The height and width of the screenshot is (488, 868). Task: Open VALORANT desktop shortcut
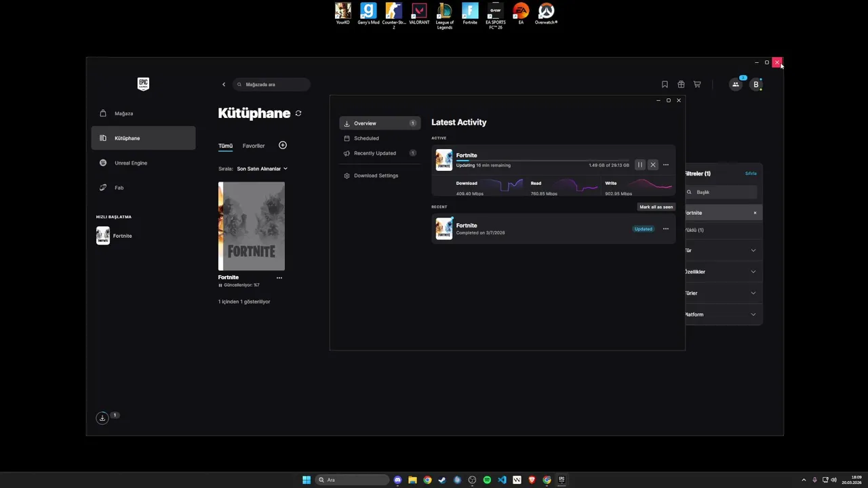(419, 14)
